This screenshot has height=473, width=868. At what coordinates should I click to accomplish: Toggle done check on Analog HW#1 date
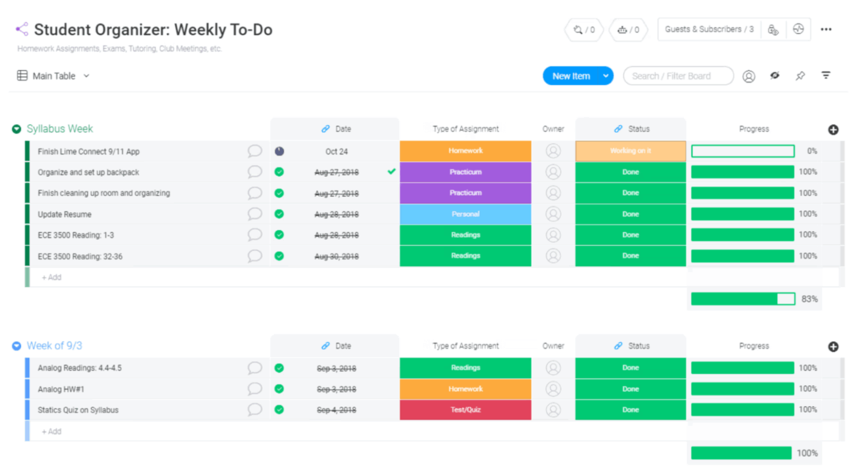click(x=280, y=389)
